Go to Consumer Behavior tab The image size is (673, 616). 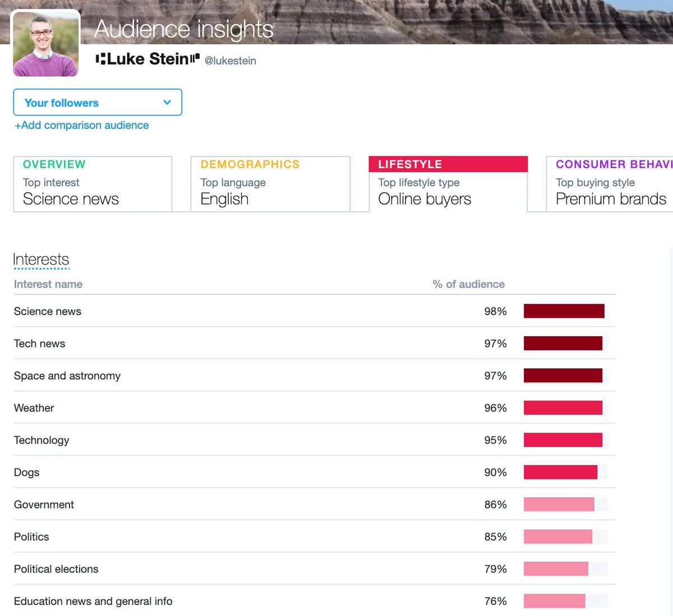click(611, 184)
